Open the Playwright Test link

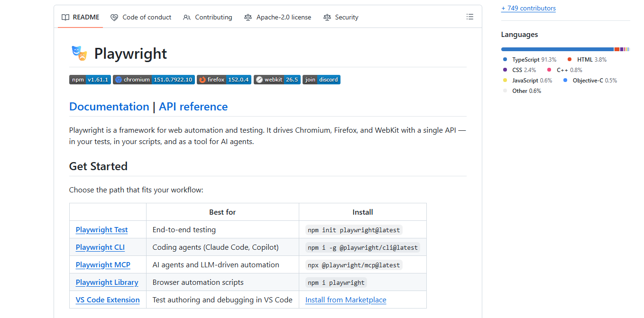(102, 230)
